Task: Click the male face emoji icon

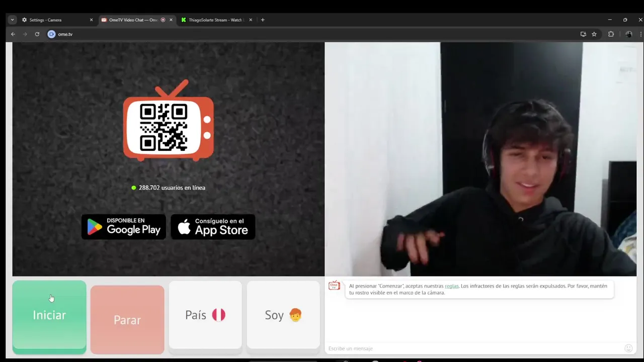Action: 295,315
